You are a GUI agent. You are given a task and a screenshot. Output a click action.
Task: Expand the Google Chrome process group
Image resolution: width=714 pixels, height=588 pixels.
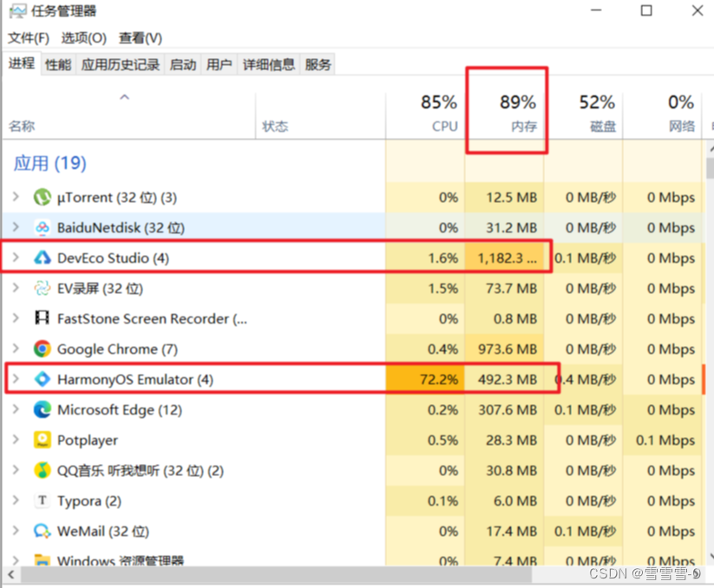point(16,349)
